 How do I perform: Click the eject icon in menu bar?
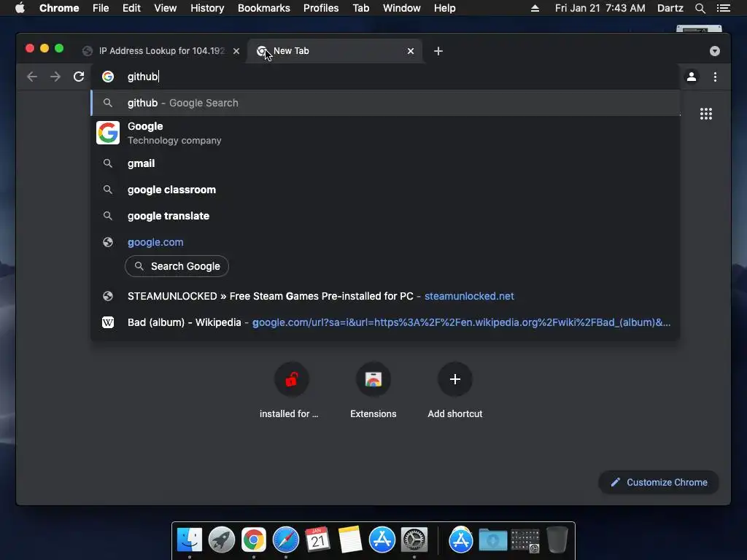[535, 8]
